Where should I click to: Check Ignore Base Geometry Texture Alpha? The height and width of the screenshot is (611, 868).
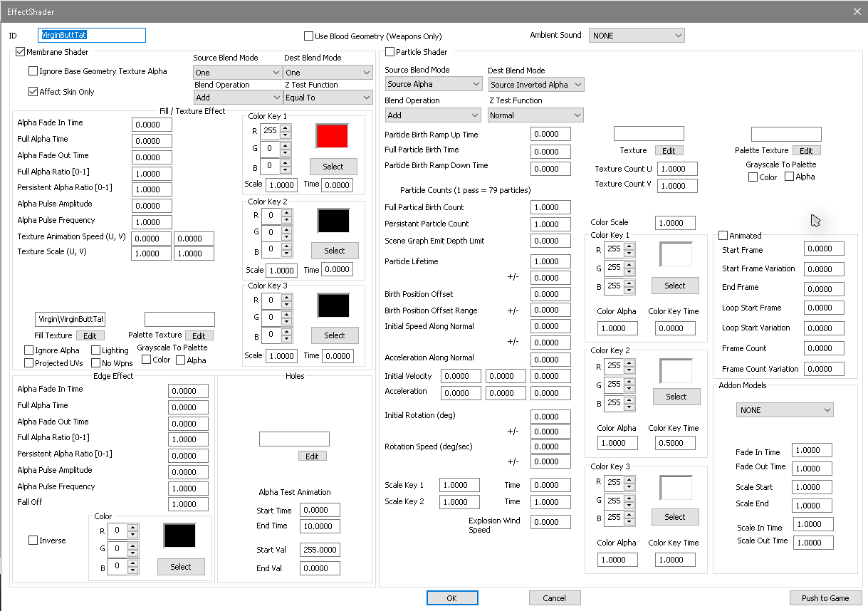(33, 71)
